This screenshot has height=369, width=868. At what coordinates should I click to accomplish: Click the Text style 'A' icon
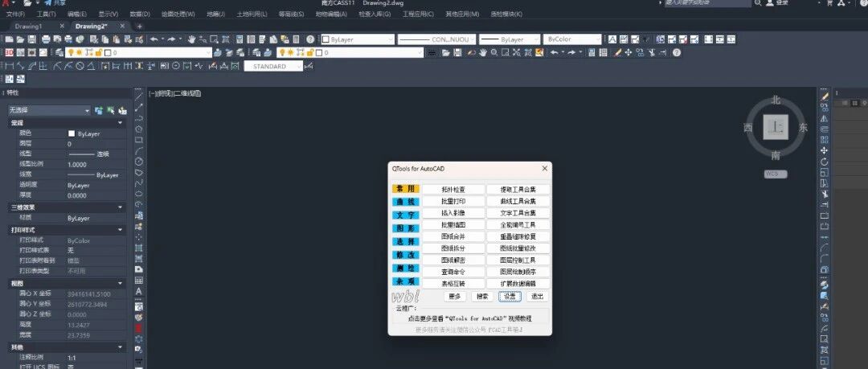(612, 39)
